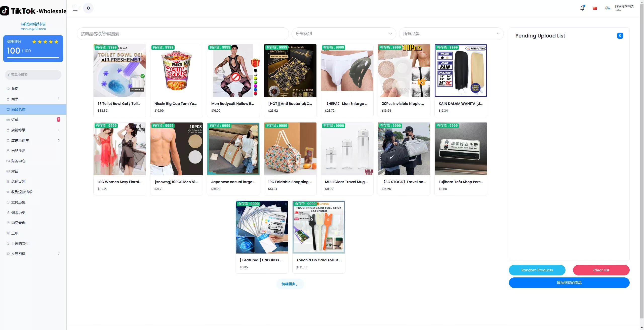The width and height of the screenshot is (644, 330).
Task: Open the 所有类别 category dropdown
Action: click(x=344, y=34)
